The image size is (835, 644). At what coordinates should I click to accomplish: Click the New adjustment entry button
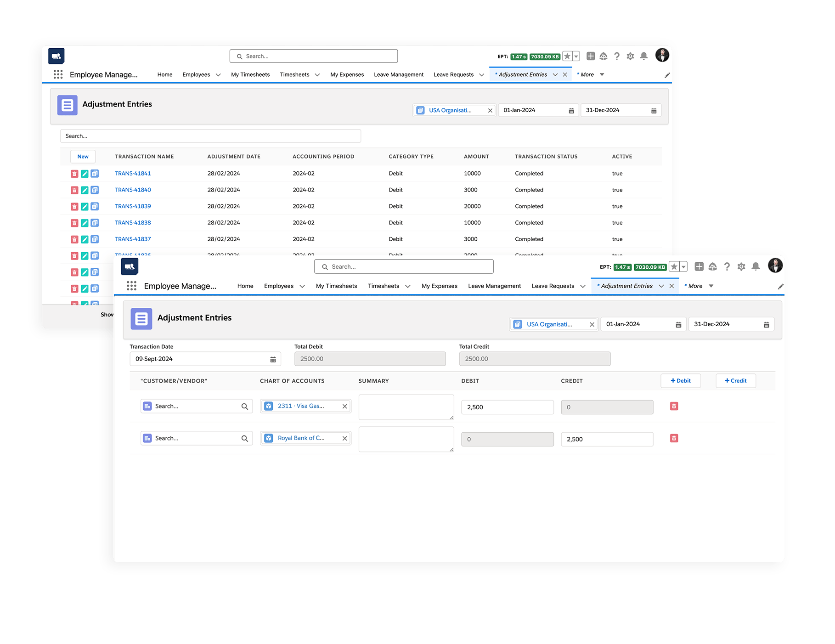click(x=83, y=157)
